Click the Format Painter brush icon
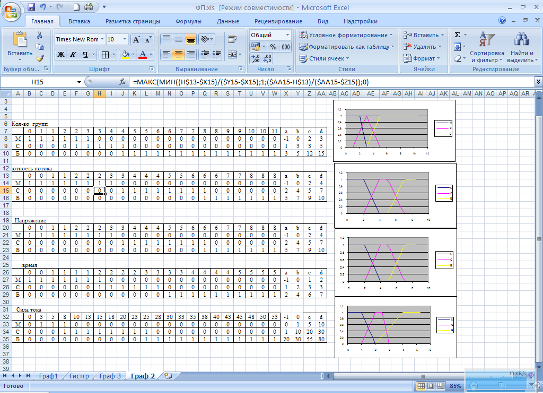Image resolution: width=543 pixels, height=393 pixels. point(40,59)
